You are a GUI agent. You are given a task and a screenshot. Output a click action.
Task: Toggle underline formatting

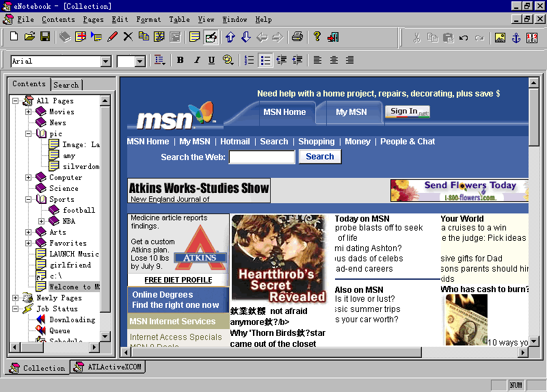coord(211,60)
